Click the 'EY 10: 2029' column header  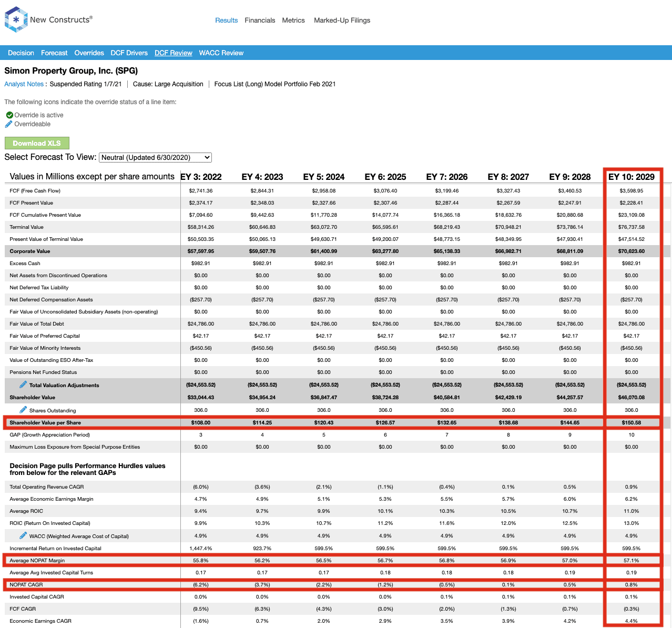pyautogui.click(x=632, y=177)
